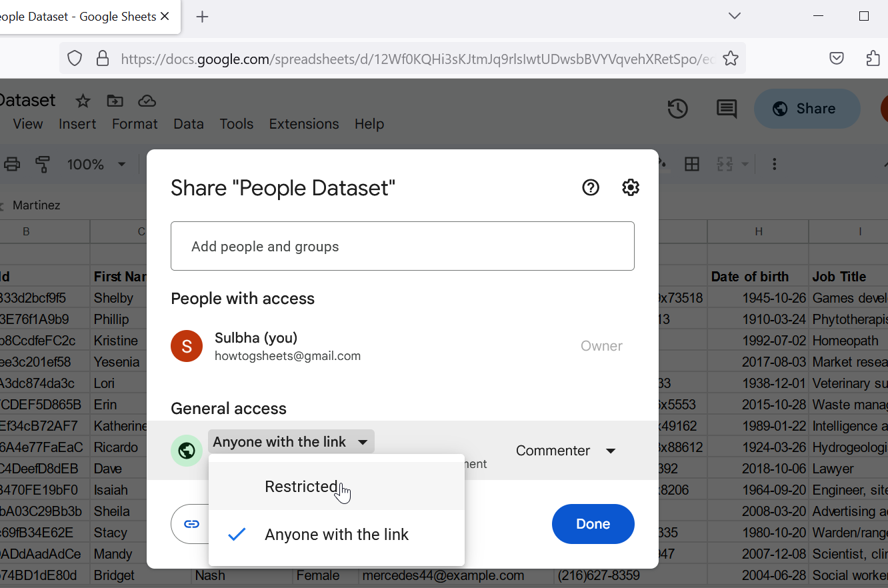Open the Help menu

(x=369, y=124)
